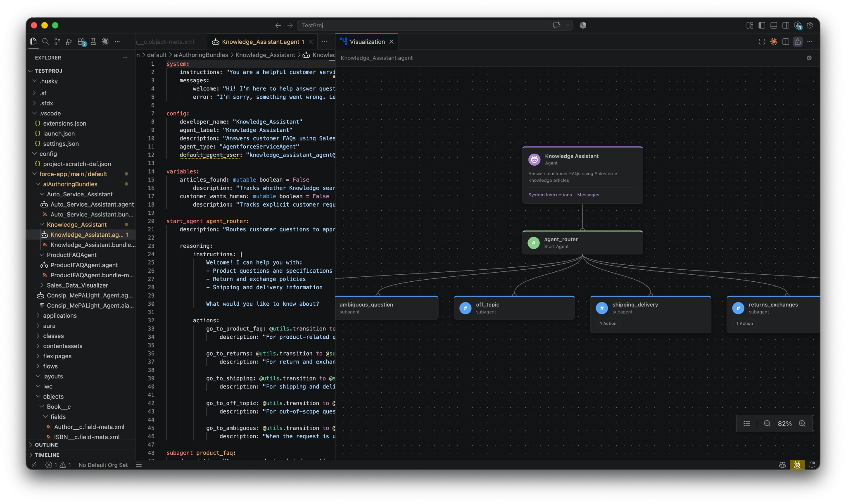Open the Explorer view in the activity bar
This screenshot has width=846, height=504.
[33, 41]
